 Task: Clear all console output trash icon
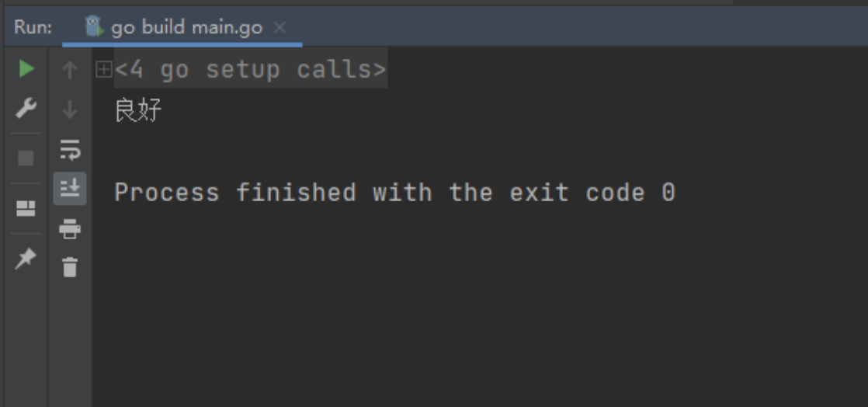[70, 267]
